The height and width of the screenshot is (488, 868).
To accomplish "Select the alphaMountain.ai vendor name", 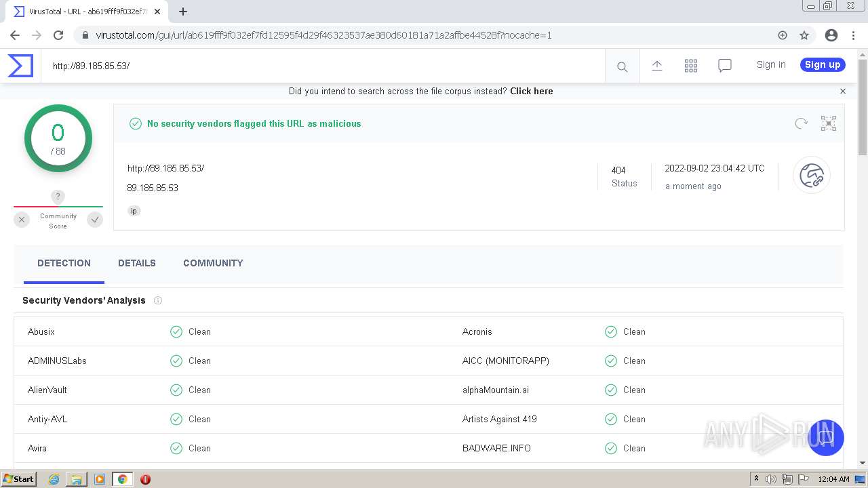I will 496,390.
